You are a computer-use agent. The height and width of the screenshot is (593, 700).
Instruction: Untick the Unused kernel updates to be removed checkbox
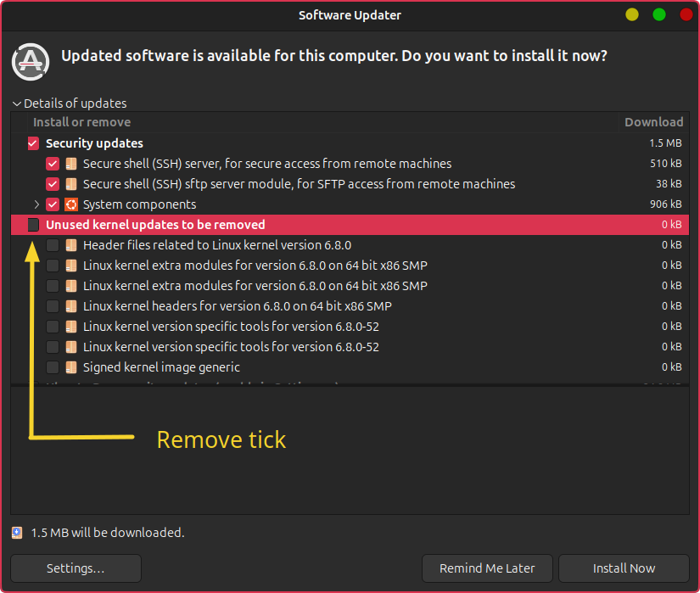coord(32,224)
